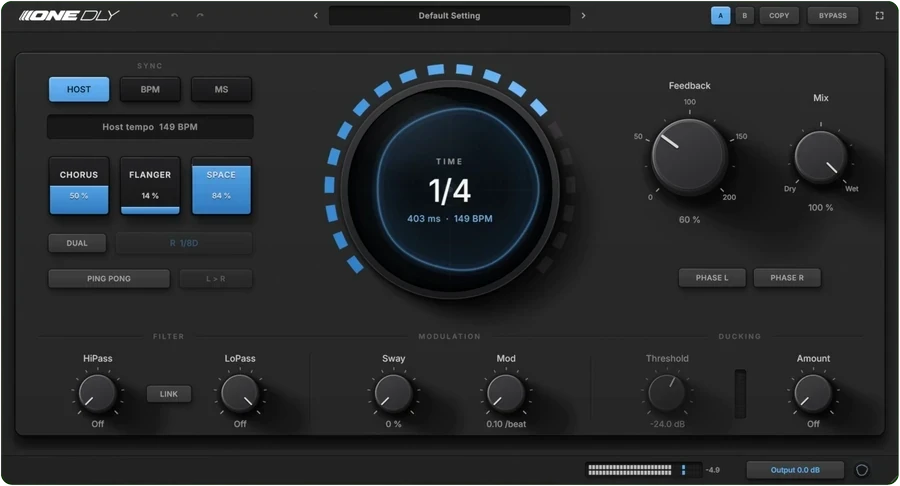The height and width of the screenshot is (486, 900).
Task: Click the COPY button
Action: point(779,15)
